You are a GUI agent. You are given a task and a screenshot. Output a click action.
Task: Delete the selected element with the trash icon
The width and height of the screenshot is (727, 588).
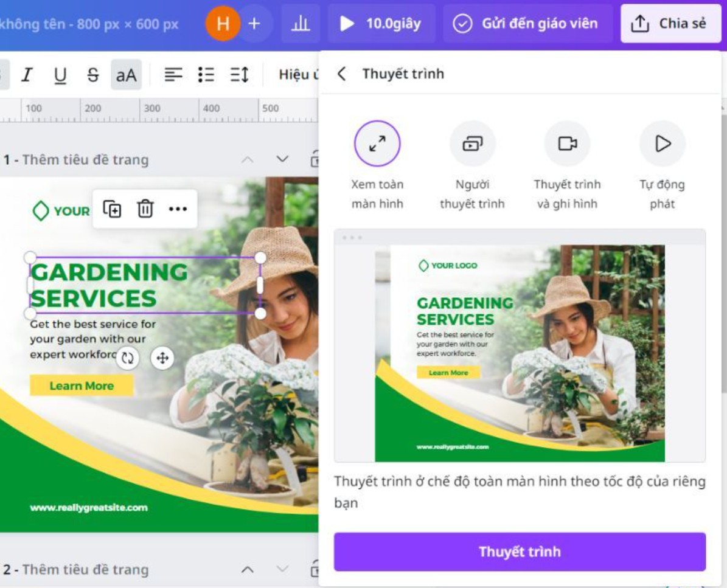144,208
